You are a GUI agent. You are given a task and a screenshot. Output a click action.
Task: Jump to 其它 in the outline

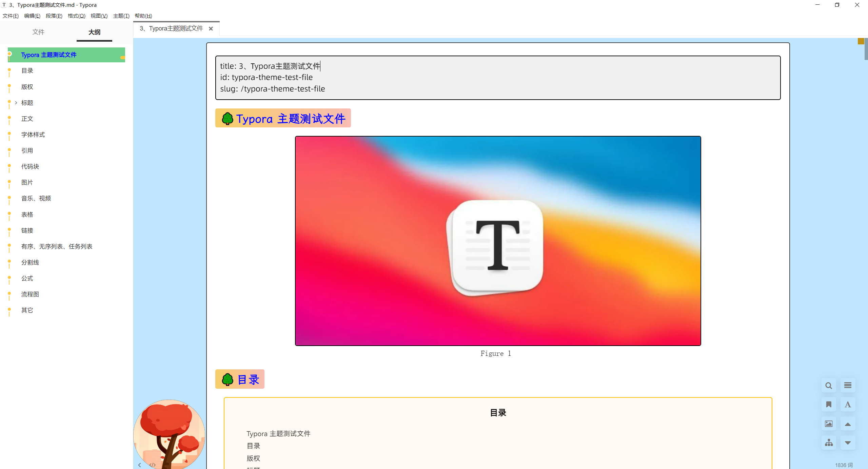coord(27,310)
